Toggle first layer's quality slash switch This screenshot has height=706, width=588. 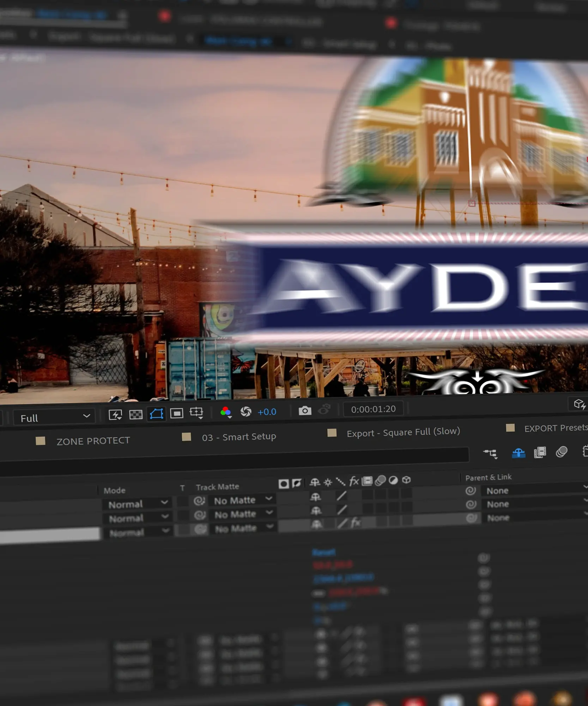(341, 496)
